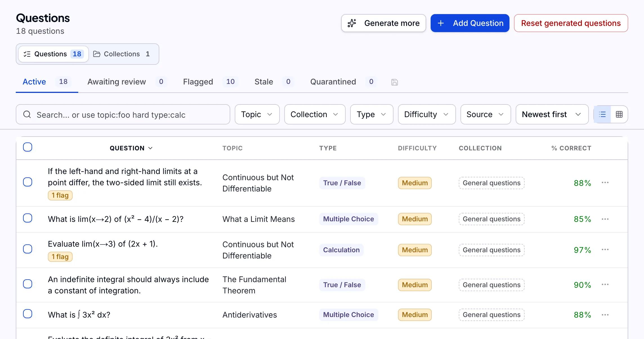Expand the Collection filter dropdown
Image resolution: width=644 pixels, height=339 pixels.
click(315, 114)
